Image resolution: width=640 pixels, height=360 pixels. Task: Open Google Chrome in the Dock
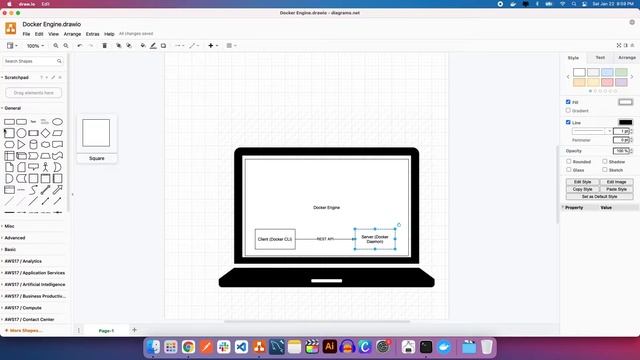pos(188,347)
